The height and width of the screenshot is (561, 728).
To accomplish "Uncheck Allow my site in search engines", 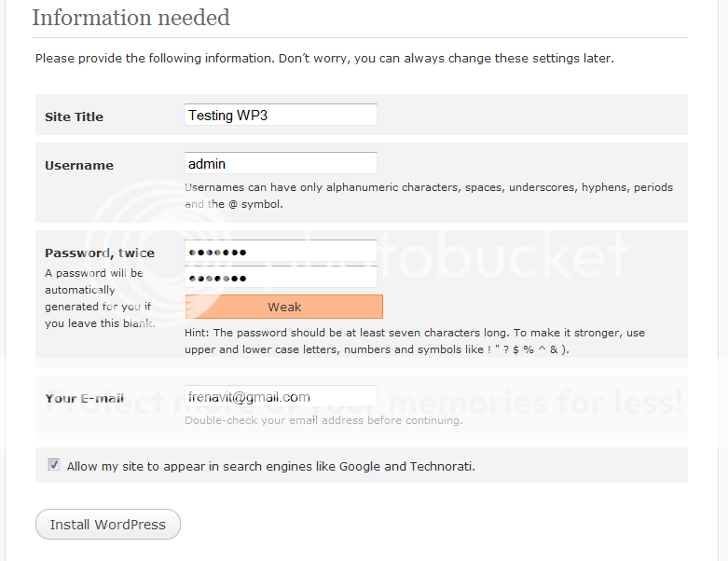I will (x=54, y=464).
